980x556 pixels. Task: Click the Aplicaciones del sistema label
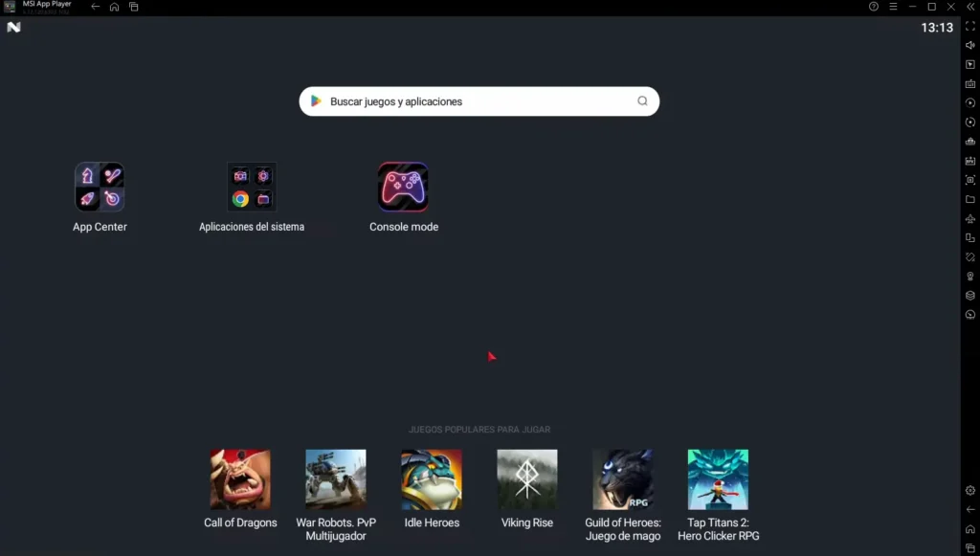(x=252, y=227)
